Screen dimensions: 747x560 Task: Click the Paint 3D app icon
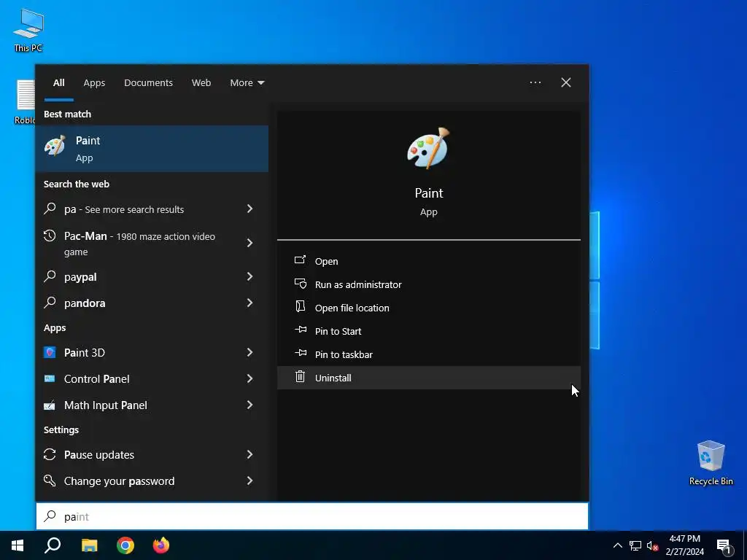coord(50,352)
